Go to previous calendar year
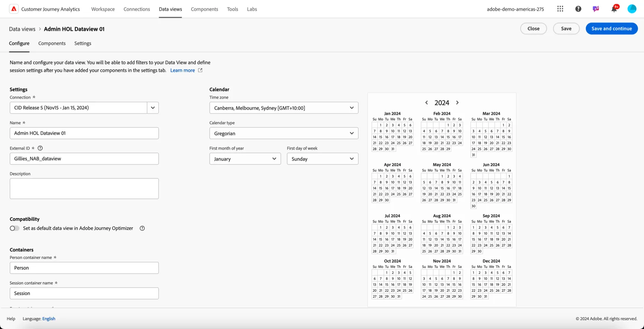Image resolution: width=644 pixels, height=329 pixels. pos(426,103)
